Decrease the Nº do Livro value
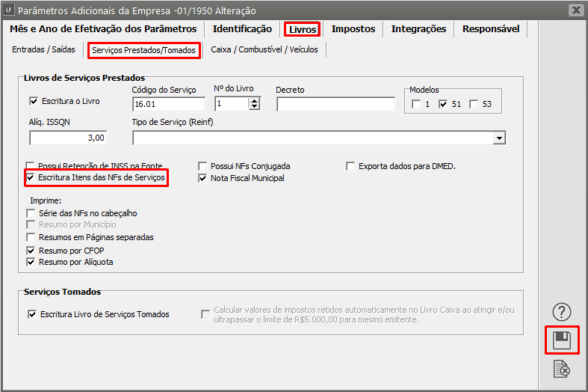Screen dimensions: 588x392 pos(255,107)
